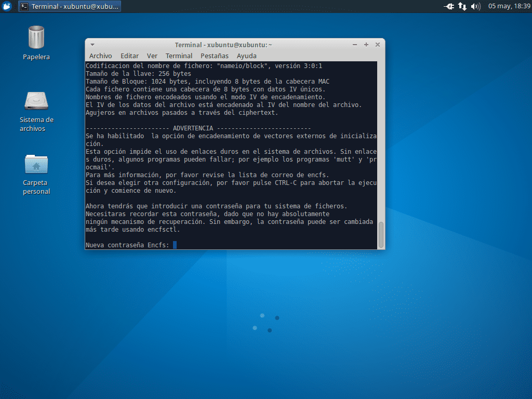The width and height of the screenshot is (532, 399).
Task: Open the Ayuda menu
Action: [246, 56]
